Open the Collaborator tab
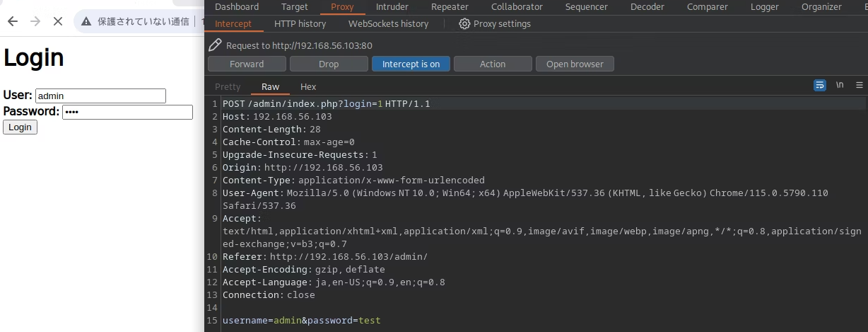The width and height of the screenshot is (868, 332). tap(517, 7)
